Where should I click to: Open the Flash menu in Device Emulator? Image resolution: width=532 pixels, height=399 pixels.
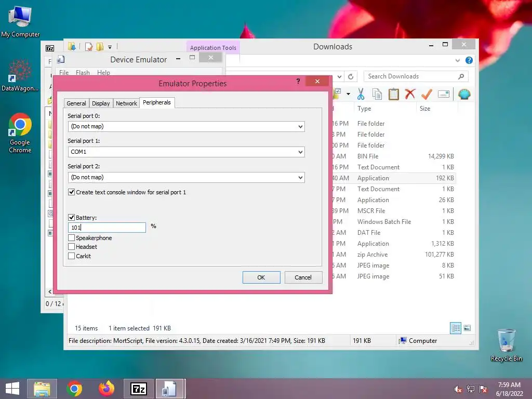coord(83,73)
